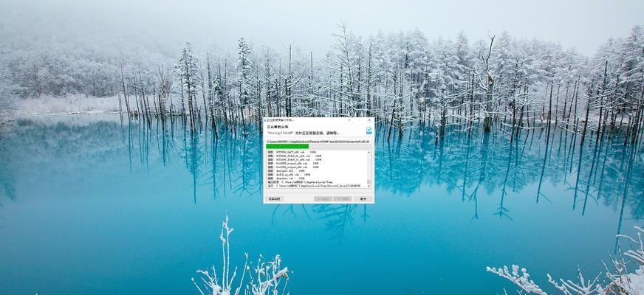Click the log list scroll-up arrow

[369, 152]
